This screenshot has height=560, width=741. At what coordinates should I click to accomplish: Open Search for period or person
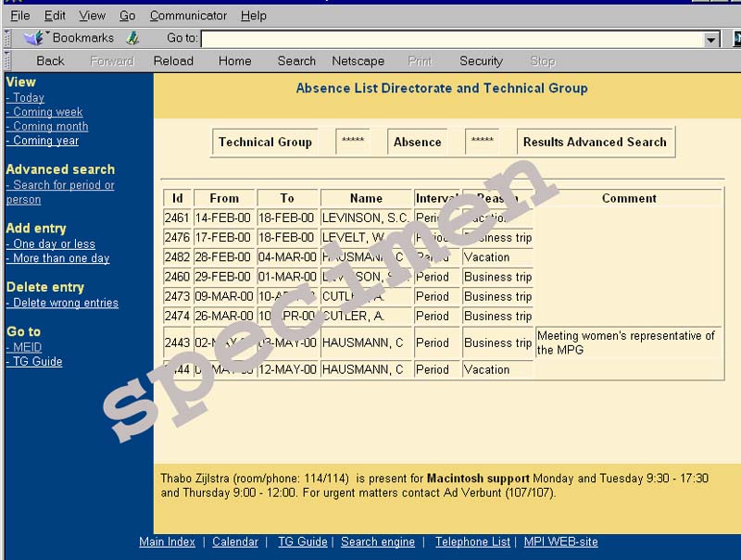[x=60, y=193]
